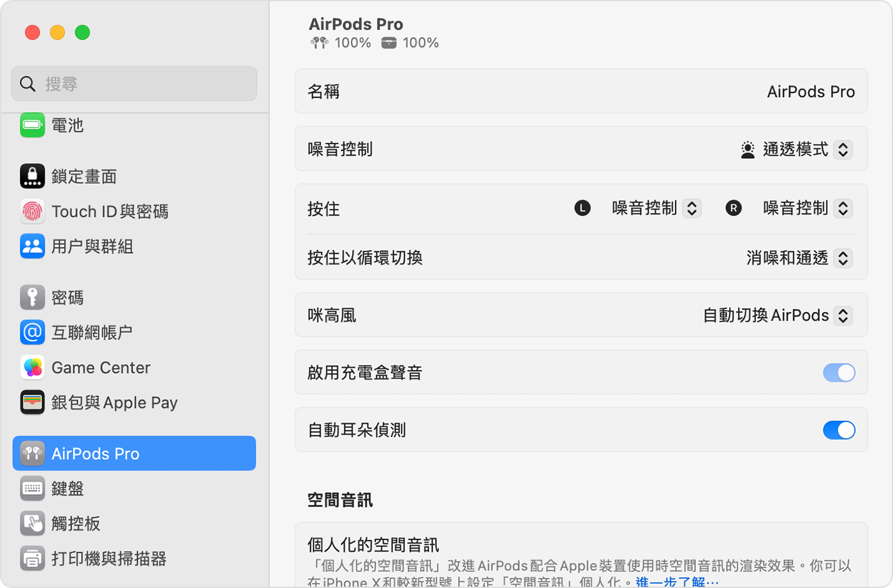Viewport: 893px width, 588px height.
Task: Select 觸控板 Trackpad in sidebar
Action: [75, 524]
